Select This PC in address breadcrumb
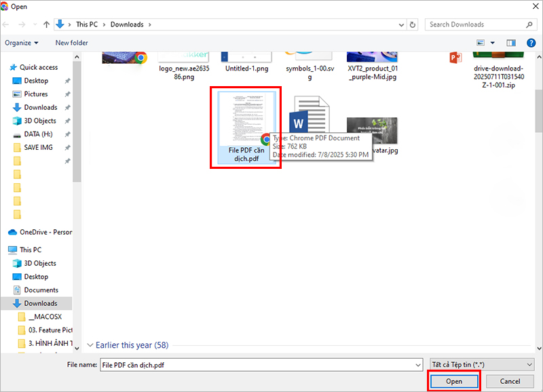 87,24
